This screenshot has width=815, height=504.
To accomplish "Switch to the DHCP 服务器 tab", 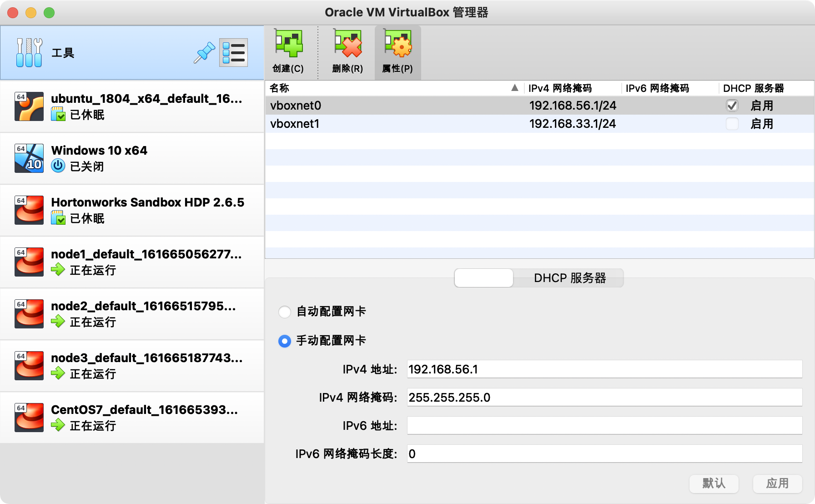I will [569, 278].
